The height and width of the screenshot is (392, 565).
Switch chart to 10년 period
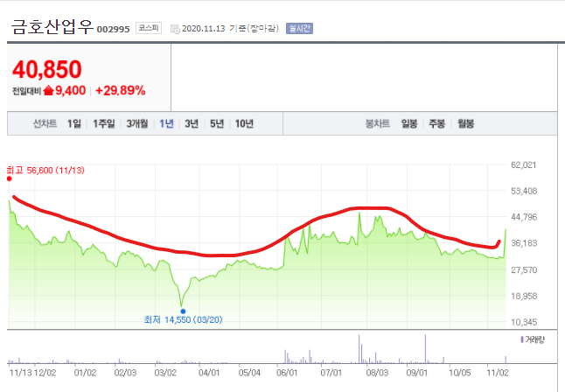(x=244, y=123)
